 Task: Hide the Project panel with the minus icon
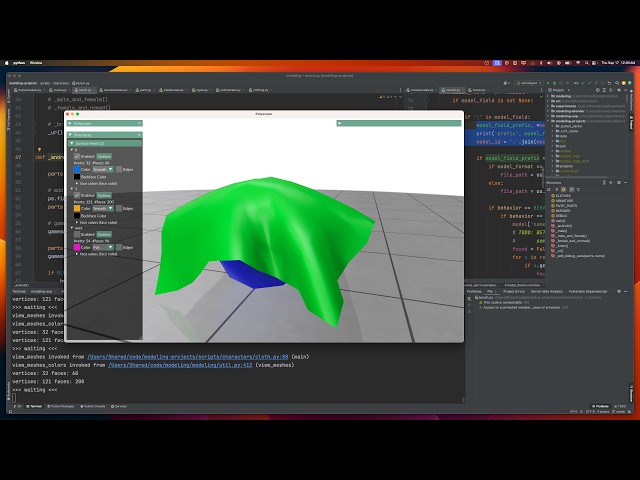[625, 90]
